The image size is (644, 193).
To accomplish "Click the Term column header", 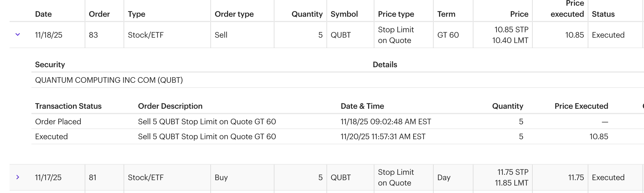I will click(x=446, y=14).
